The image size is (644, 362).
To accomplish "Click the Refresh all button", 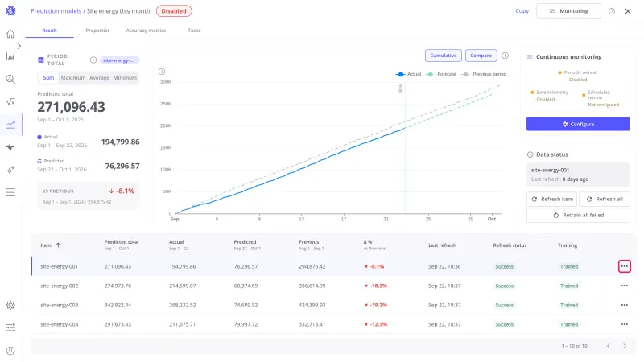I will [605, 199].
